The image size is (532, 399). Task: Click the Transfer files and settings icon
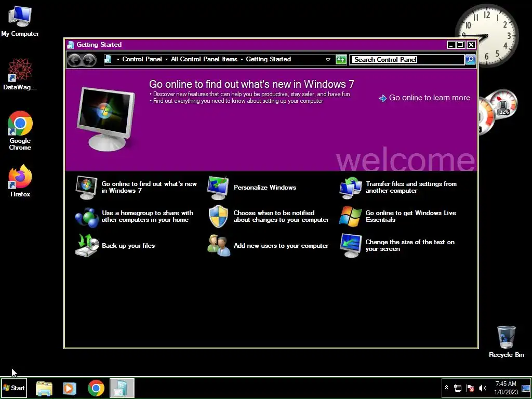point(350,188)
